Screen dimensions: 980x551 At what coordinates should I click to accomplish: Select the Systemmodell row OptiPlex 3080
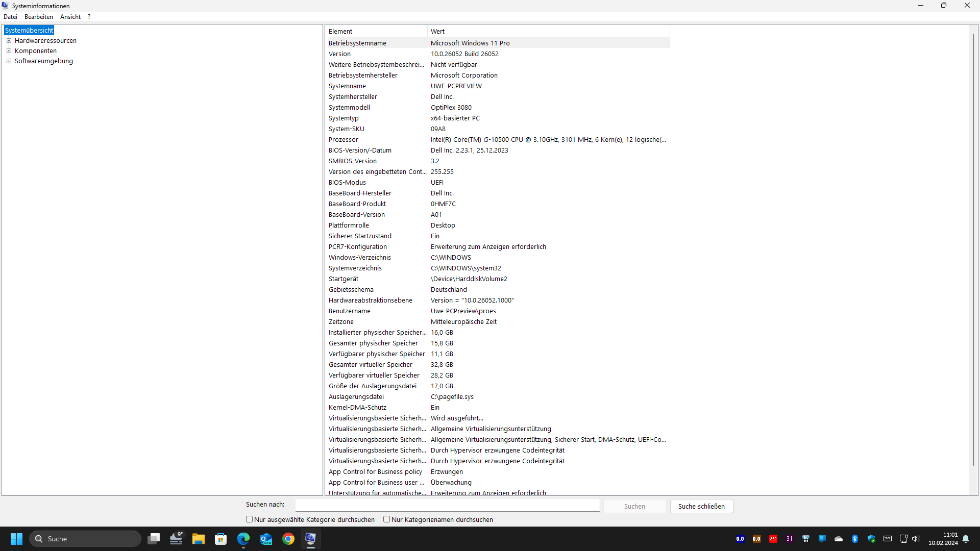coord(498,108)
